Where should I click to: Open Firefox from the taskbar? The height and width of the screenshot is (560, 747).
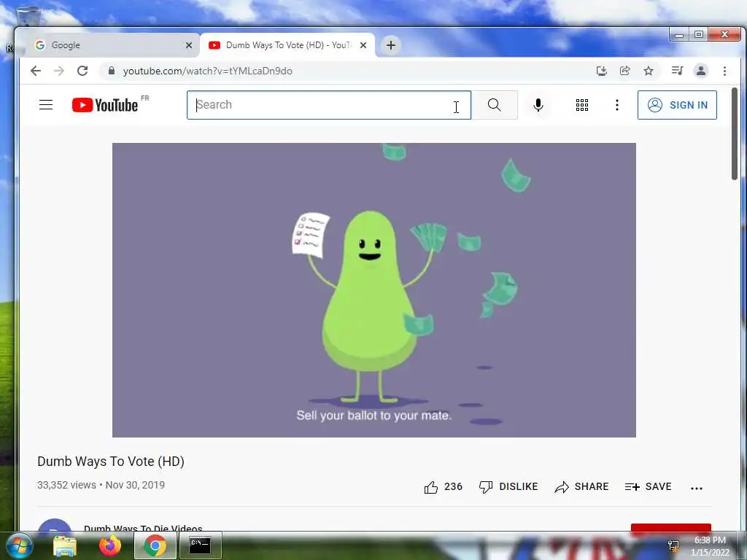(x=110, y=545)
